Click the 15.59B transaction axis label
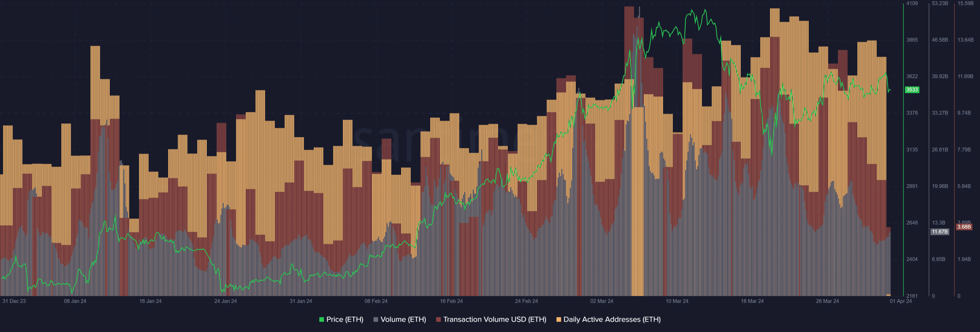The width and height of the screenshot is (980, 332). [965, 3]
